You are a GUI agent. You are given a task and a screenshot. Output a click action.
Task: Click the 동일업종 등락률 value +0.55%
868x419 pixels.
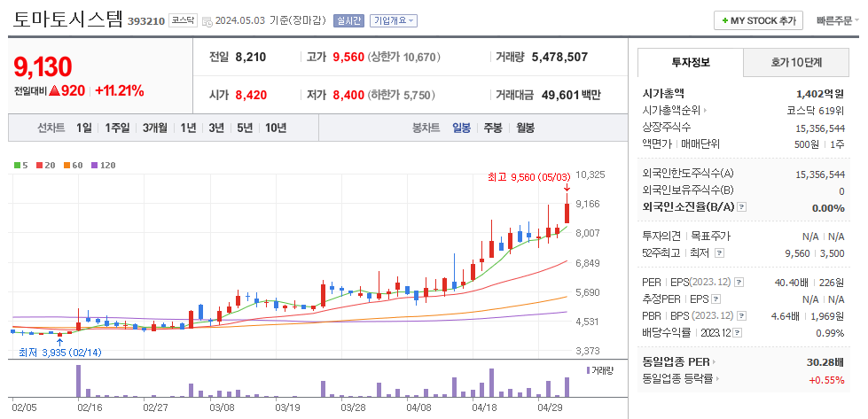(826, 380)
